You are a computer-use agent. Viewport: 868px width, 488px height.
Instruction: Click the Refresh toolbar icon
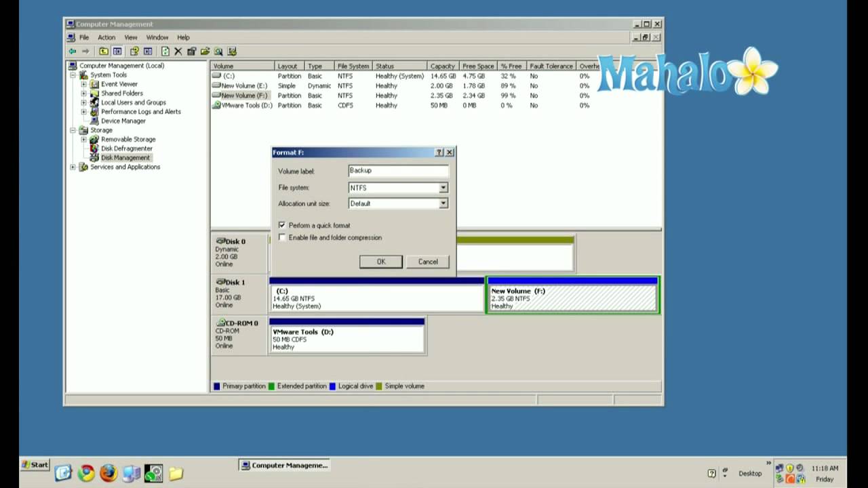click(165, 52)
